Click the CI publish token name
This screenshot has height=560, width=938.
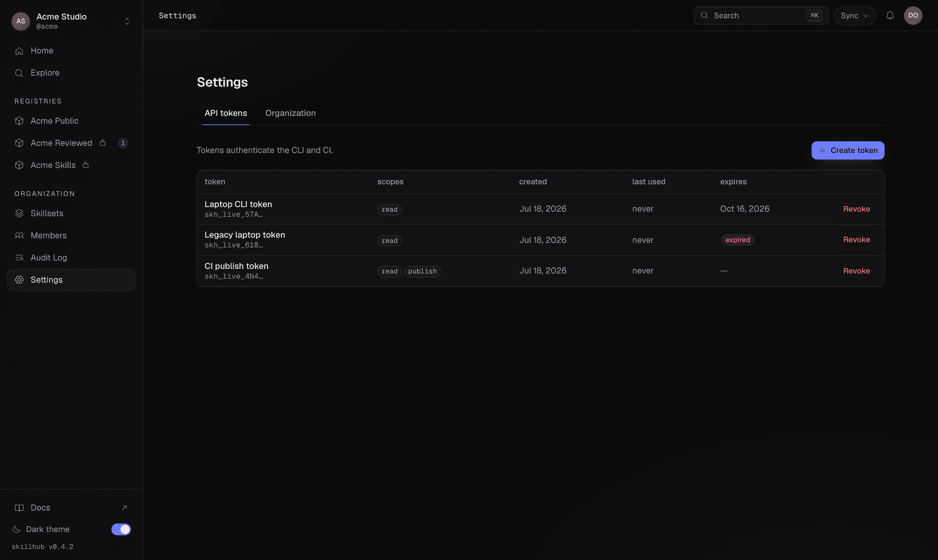236,266
